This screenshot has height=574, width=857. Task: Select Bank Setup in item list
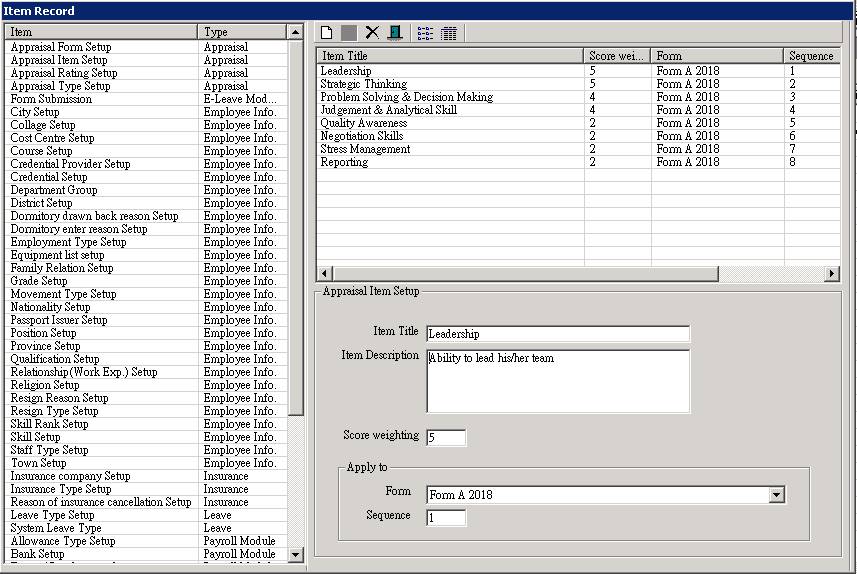tap(145, 554)
